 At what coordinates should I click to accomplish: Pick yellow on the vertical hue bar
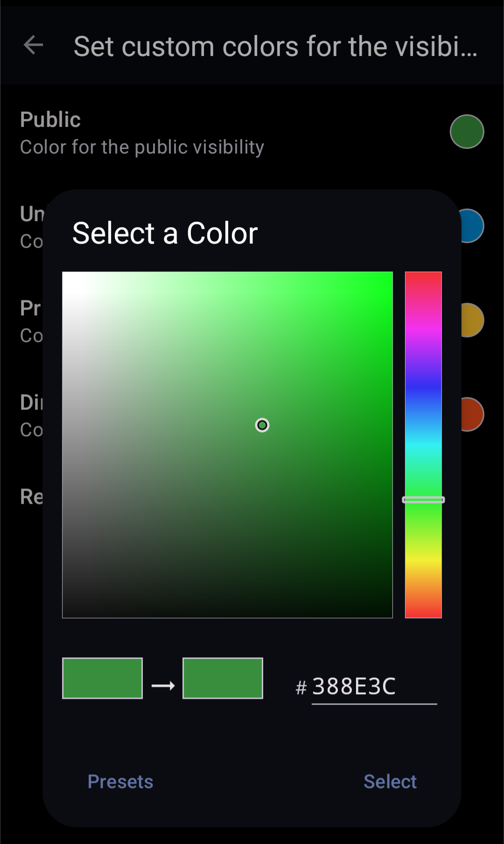(423, 560)
